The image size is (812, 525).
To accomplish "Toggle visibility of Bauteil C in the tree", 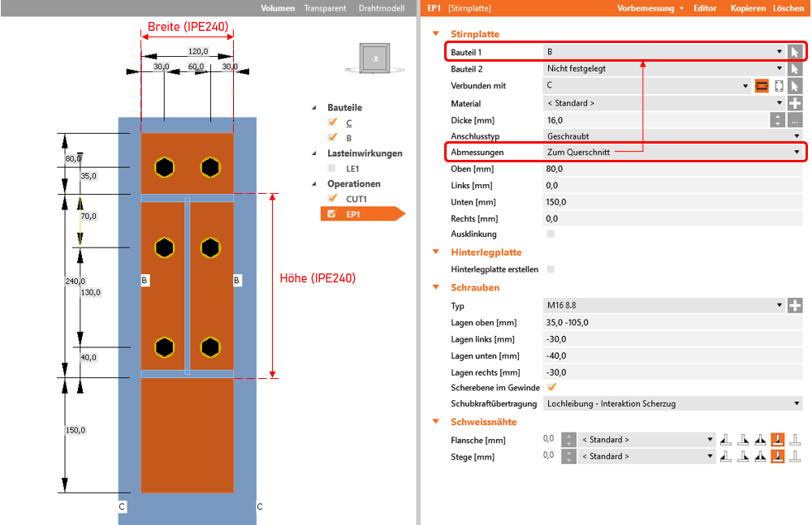I will point(332,123).
